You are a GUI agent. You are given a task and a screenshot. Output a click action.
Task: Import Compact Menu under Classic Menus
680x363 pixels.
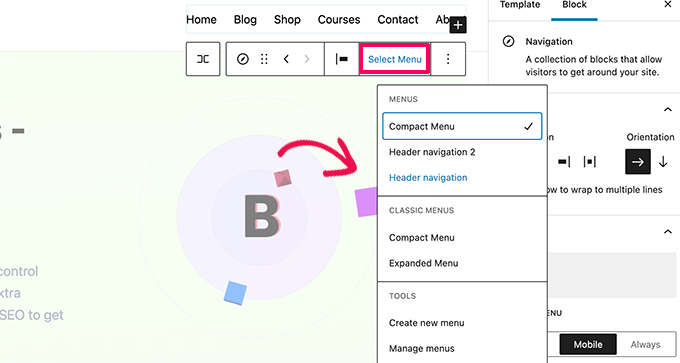[422, 238]
